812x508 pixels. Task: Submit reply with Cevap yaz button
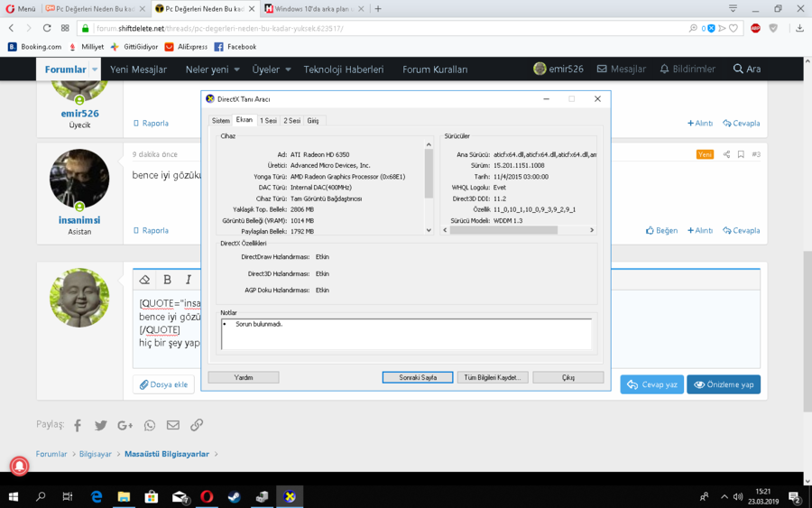point(652,384)
